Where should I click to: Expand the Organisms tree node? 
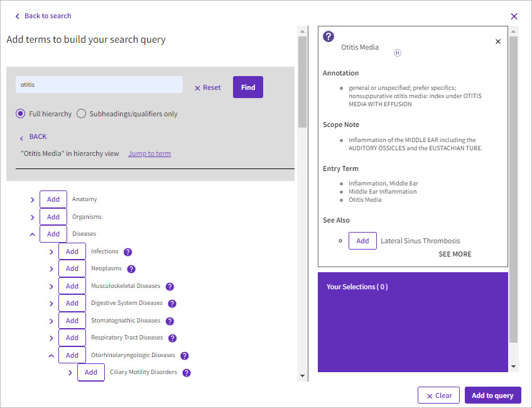click(33, 217)
